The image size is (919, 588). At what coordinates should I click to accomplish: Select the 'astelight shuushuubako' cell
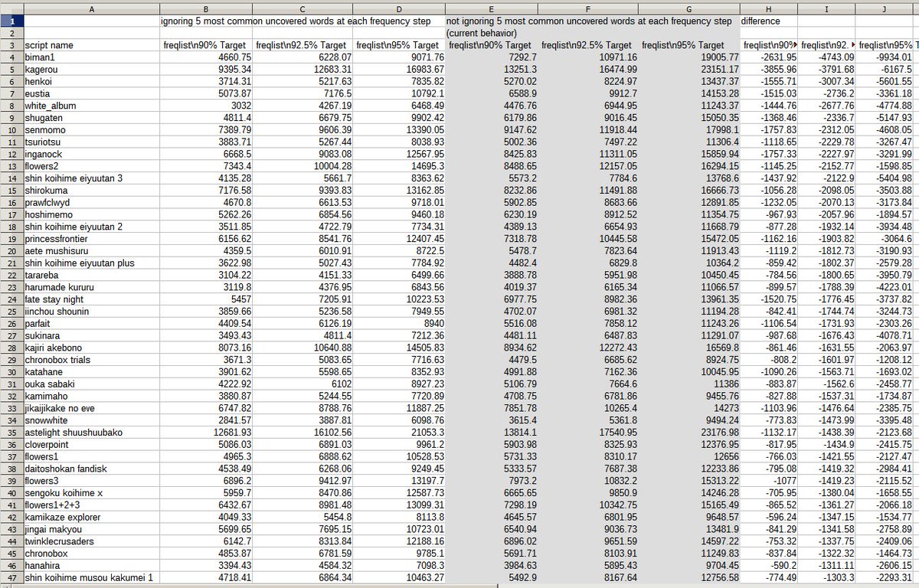(x=91, y=433)
